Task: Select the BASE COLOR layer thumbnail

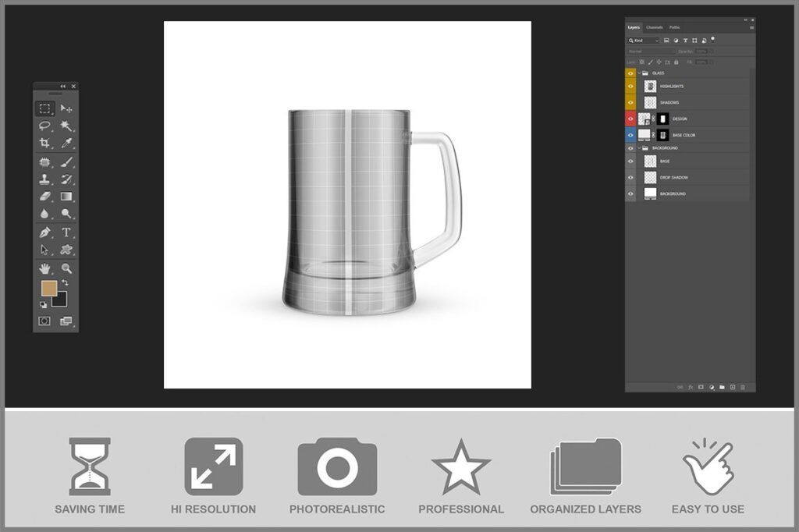Action: coord(644,135)
